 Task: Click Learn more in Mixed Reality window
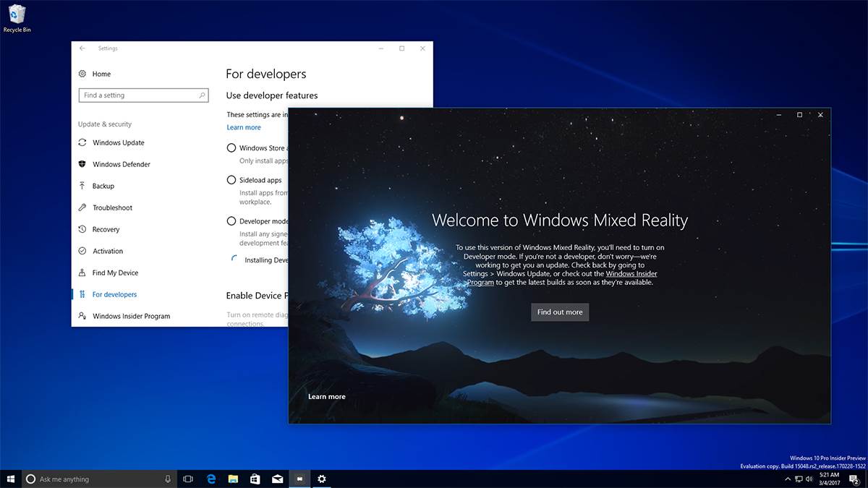327,397
